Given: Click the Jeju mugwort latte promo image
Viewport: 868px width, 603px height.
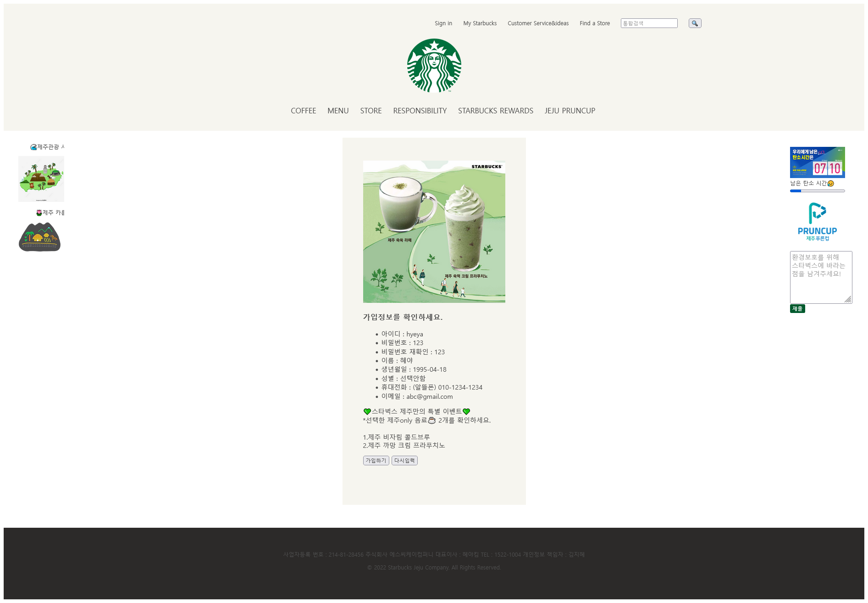Looking at the screenshot, I should (434, 232).
